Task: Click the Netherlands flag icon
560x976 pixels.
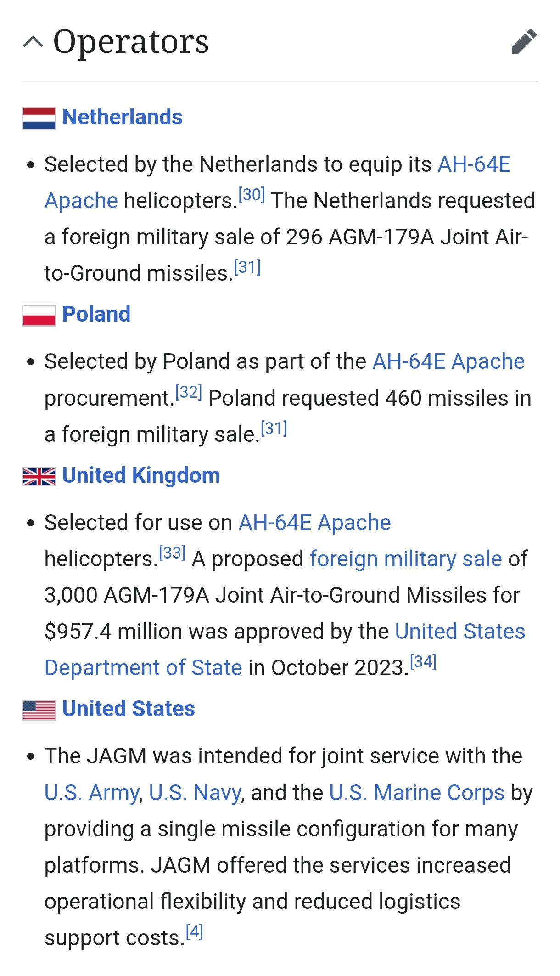Action: pos(39,118)
